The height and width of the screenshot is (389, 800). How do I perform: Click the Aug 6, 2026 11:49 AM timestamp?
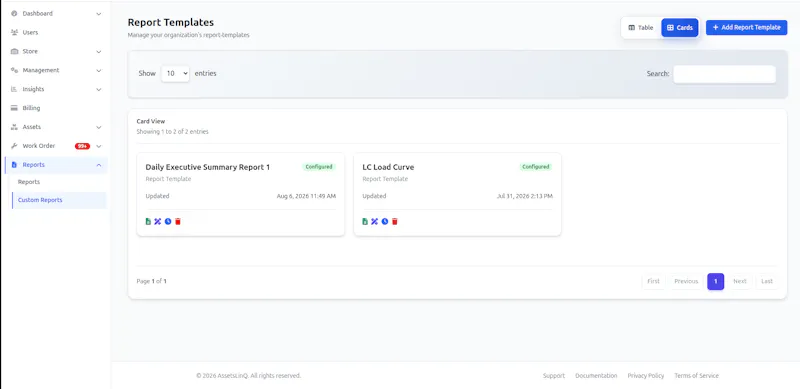click(x=306, y=196)
